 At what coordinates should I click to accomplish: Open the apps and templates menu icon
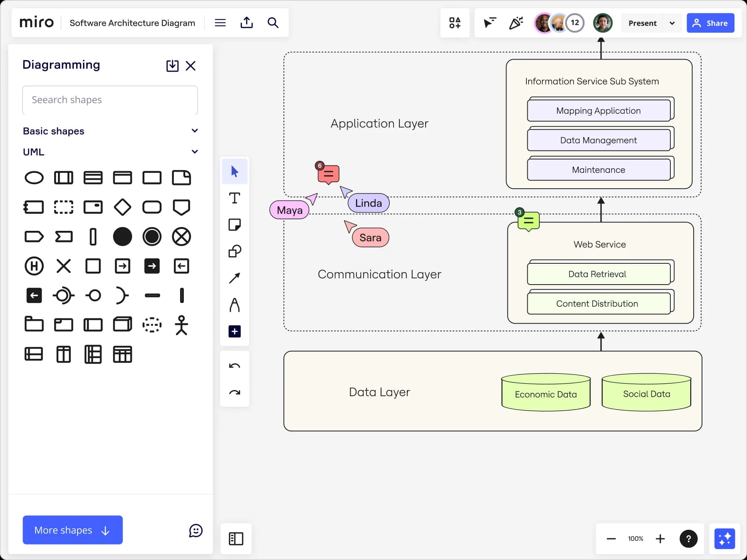(455, 22)
